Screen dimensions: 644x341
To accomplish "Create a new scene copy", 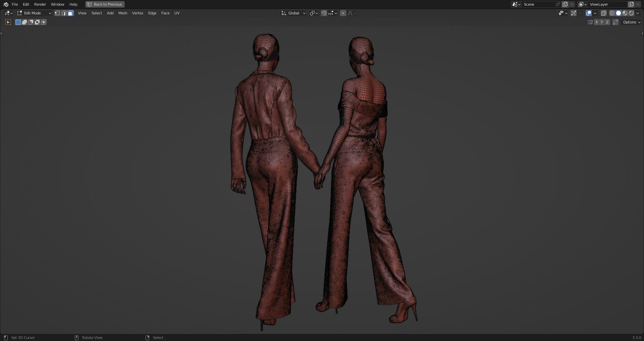I will pos(565,4).
